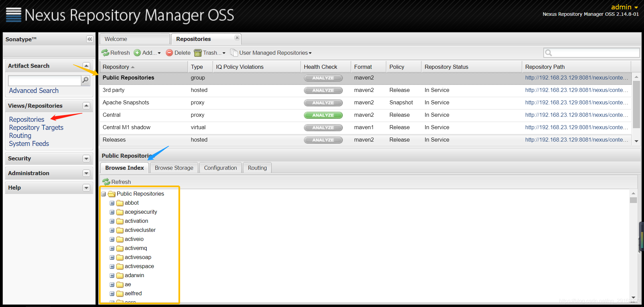Expand the acegisecurity tree node
644x307 pixels.
112,212
